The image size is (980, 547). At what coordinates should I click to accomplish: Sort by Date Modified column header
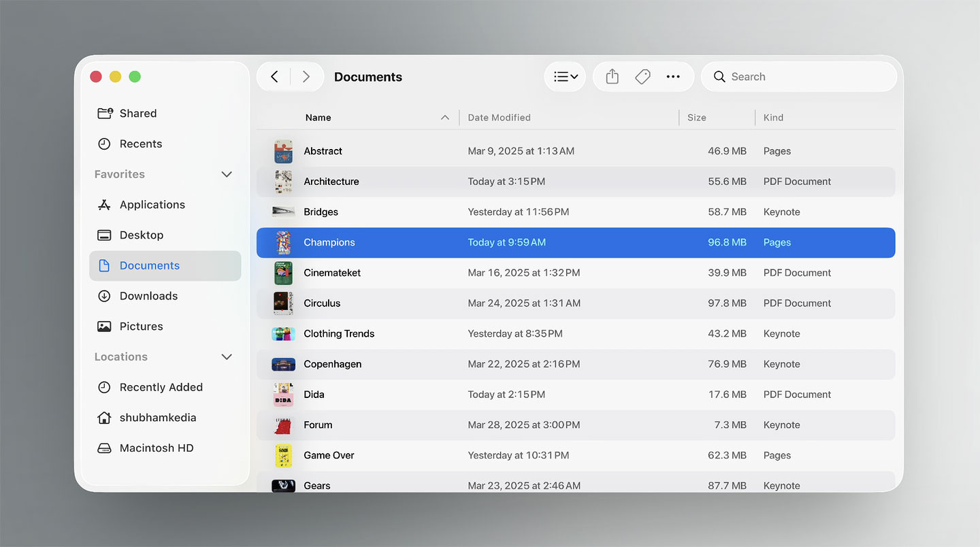click(499, 118)
